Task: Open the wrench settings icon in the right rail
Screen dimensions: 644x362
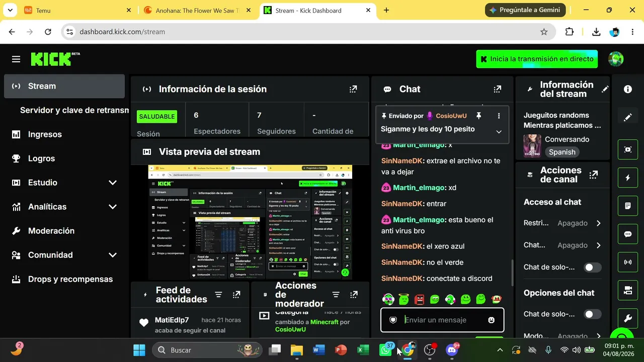Action: point(628,318)
